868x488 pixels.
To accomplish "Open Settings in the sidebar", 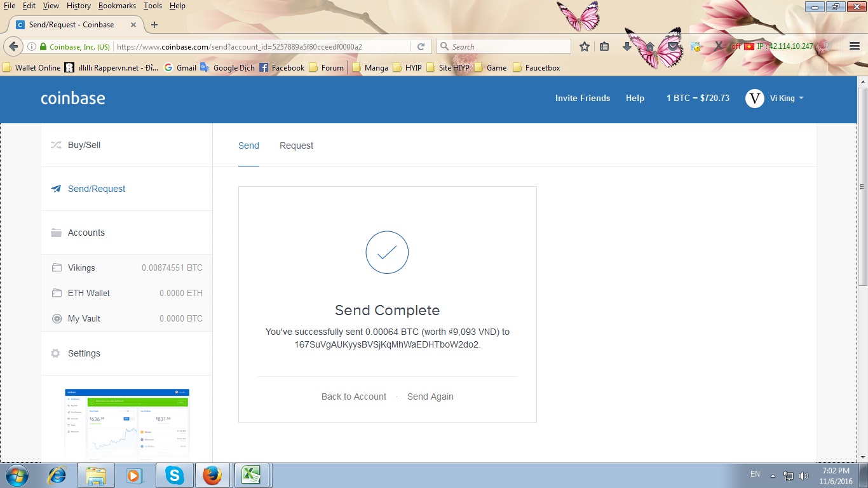I will [x=127, y=353].
